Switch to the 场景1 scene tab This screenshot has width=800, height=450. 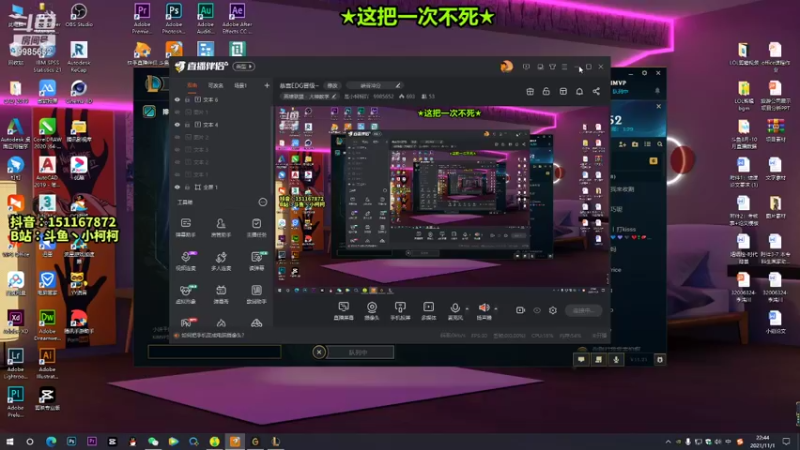click(x=240, y=85)
